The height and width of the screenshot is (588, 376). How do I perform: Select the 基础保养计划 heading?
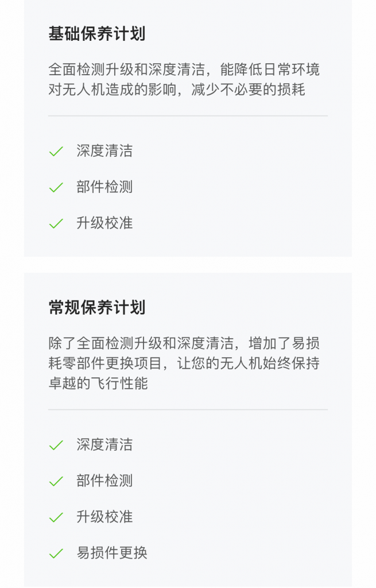coord(96,33)
